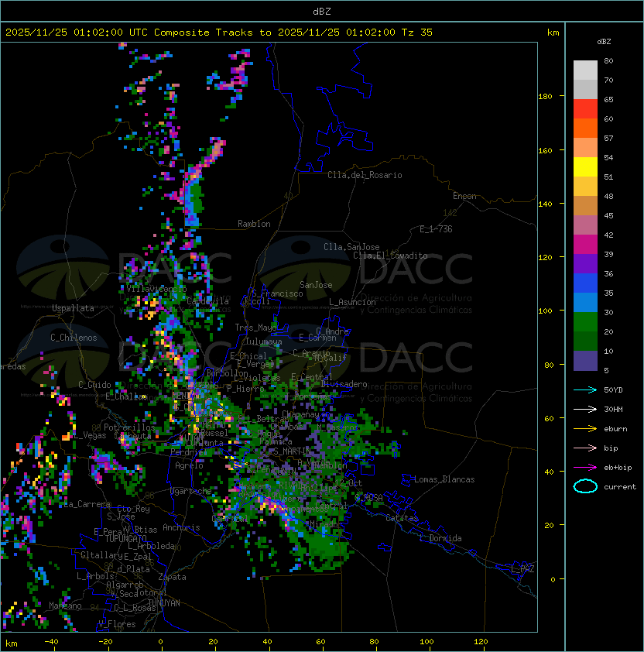Select the magenta swatch in the dBZ scale
The image size is (644, 652).
tap(585, 245)
